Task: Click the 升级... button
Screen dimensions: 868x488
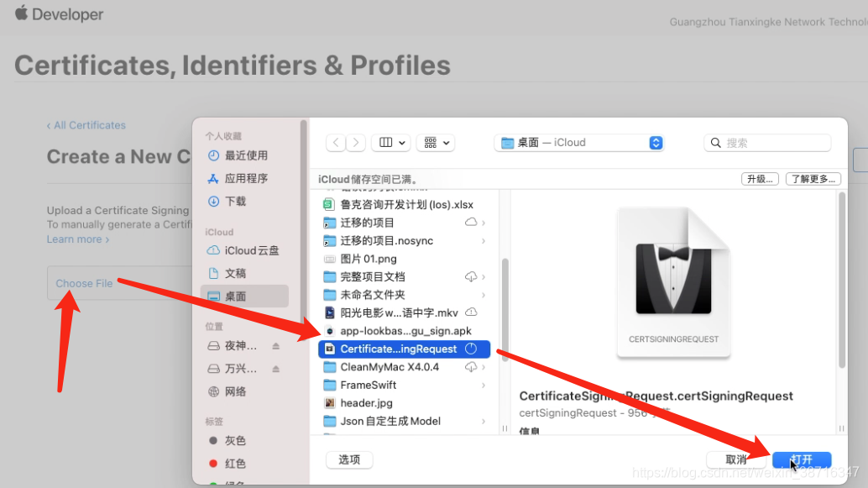Action: tap(760, 179)
